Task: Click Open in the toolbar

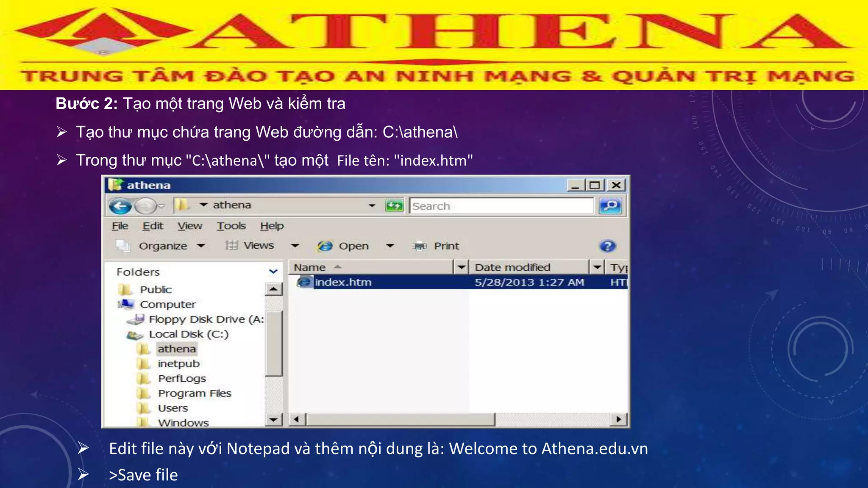Action: (x=343, y=246)
